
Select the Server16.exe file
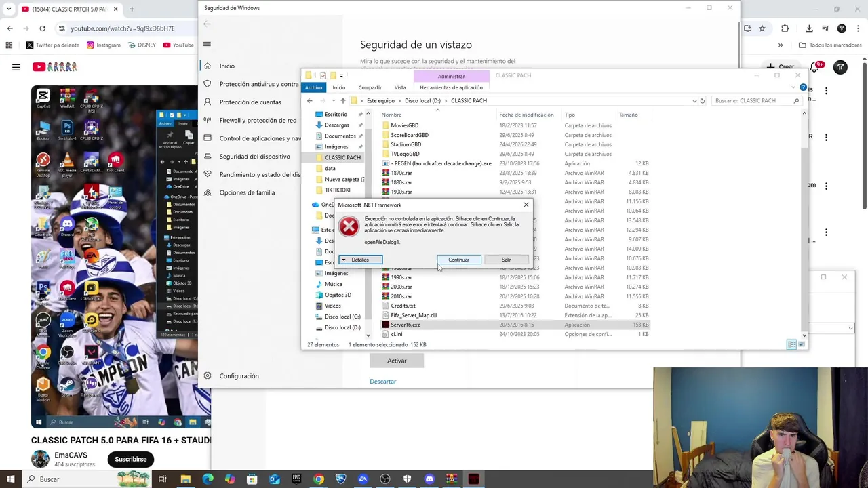coord(406,325)
